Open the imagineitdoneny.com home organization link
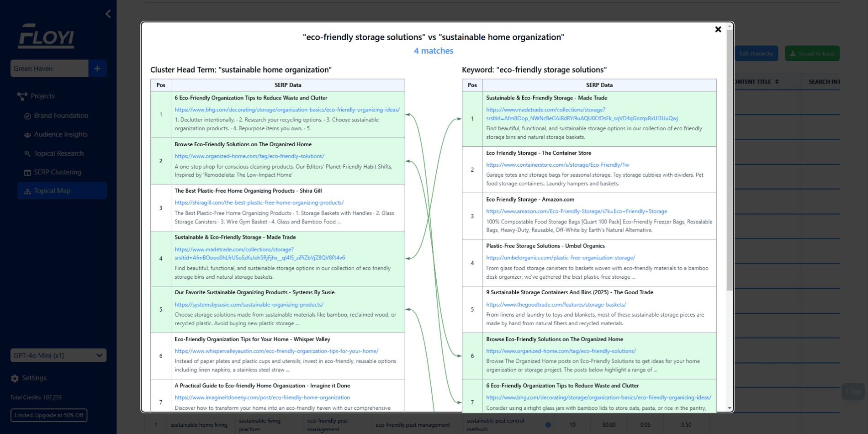The height and width of the screenshot is (434, 868). 262,398
